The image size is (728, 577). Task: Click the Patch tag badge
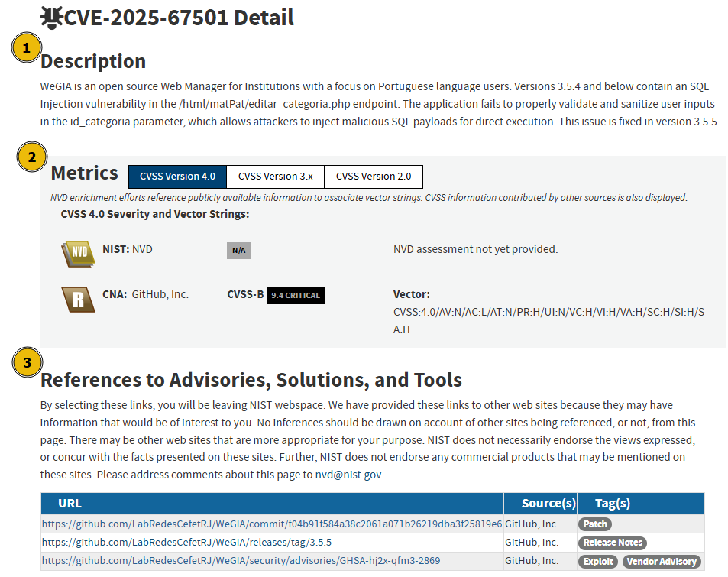[594, 524]
